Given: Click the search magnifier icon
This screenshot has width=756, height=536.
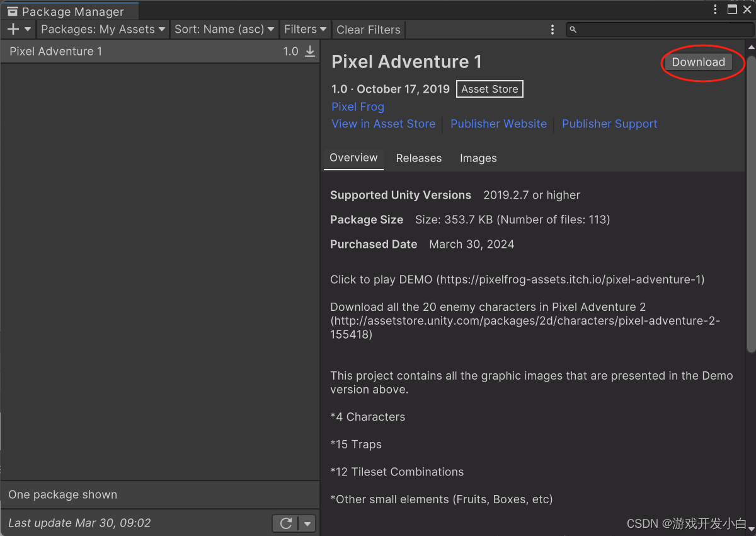Looking at the screenshot, I should click(572, 30).
